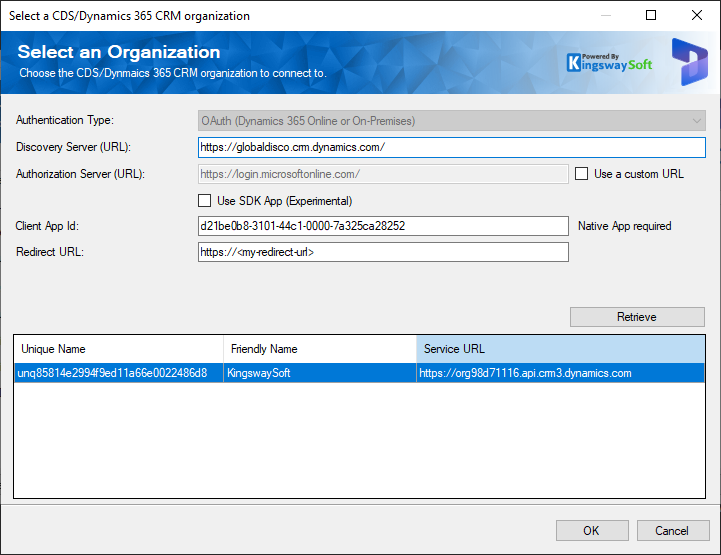721x555 pixels.
Task: Maximize the dialog window
Action: (x=651, y=16)
